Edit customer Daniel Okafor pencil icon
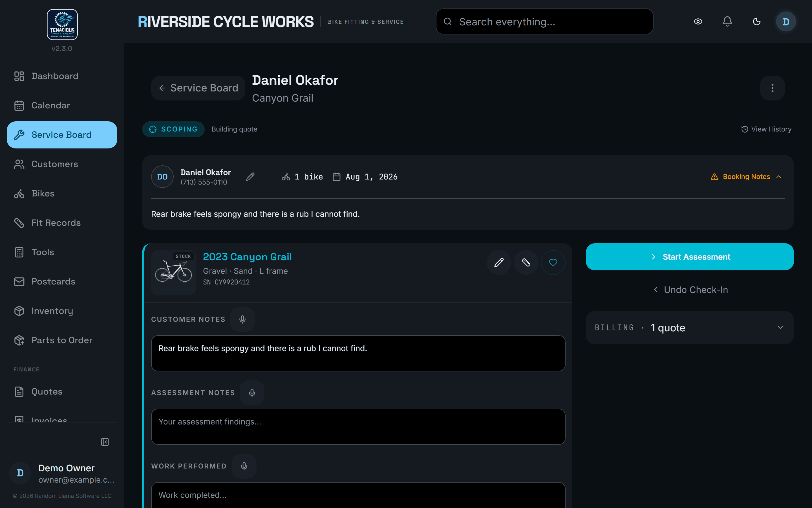This screenshot has height=508, width=812. click(x=250, y=177)
